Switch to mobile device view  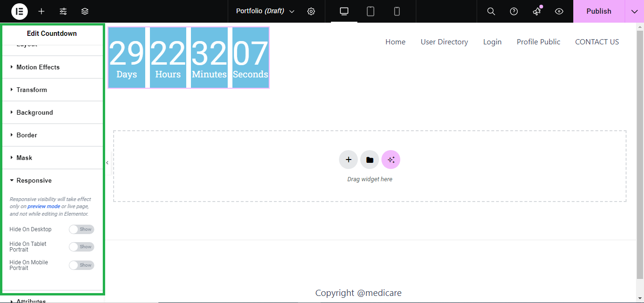click(x=397, y=11)
